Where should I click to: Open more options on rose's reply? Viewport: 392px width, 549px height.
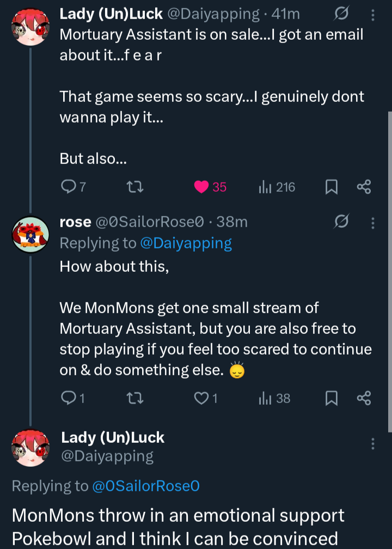coord(373,223)
